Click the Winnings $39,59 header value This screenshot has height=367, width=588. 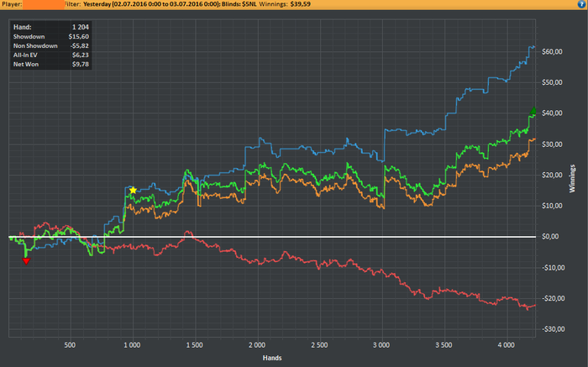coord(285,4)
